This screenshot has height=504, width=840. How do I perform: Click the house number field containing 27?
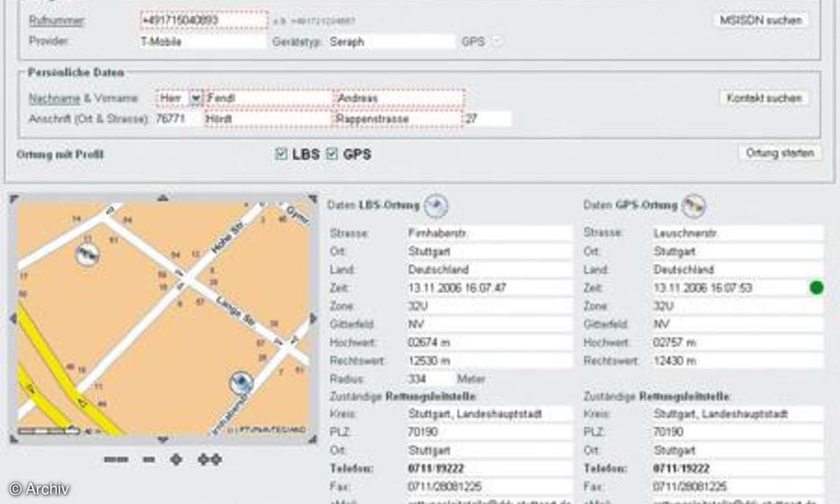487,119
